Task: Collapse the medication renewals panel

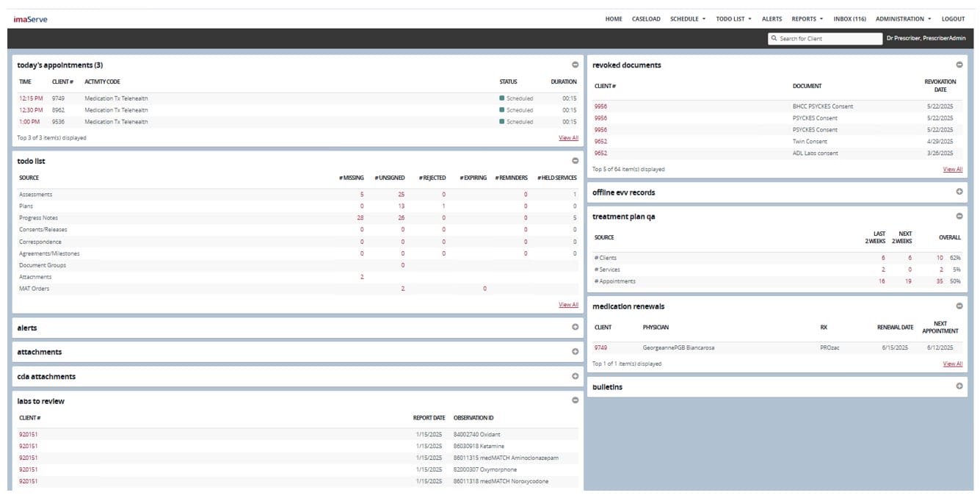Action: (x=959, y=306)
